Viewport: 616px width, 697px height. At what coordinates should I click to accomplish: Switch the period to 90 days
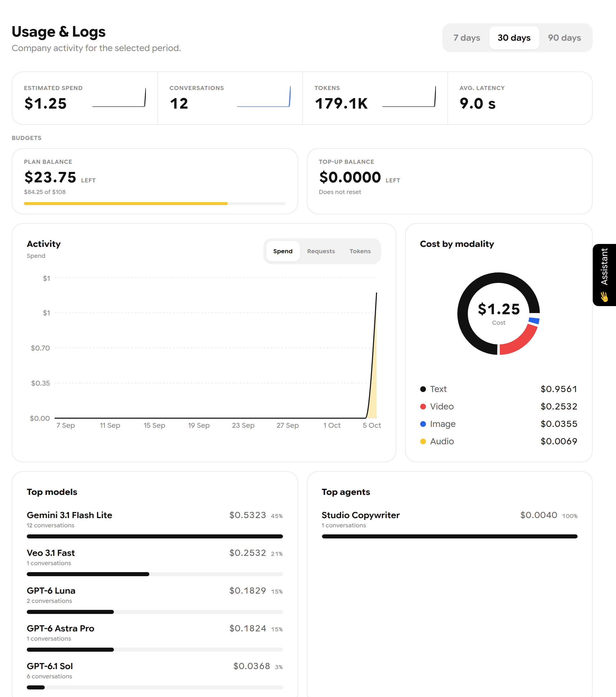tap(564, 38)
